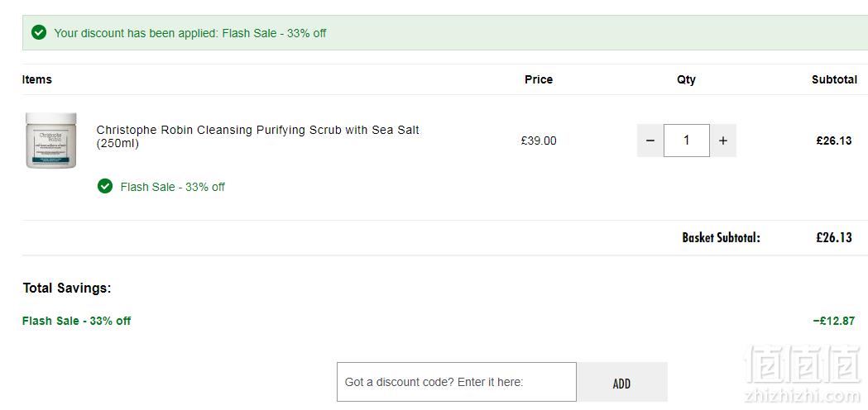The height and width of the screenshot is (410, 868).
Task: Click the Total Savings heading
Action: click(x=67, y=288)
